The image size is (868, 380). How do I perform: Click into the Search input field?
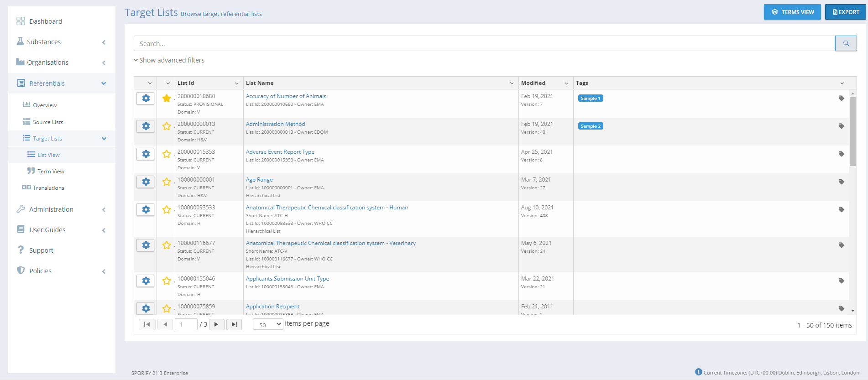tap(484, 44)
